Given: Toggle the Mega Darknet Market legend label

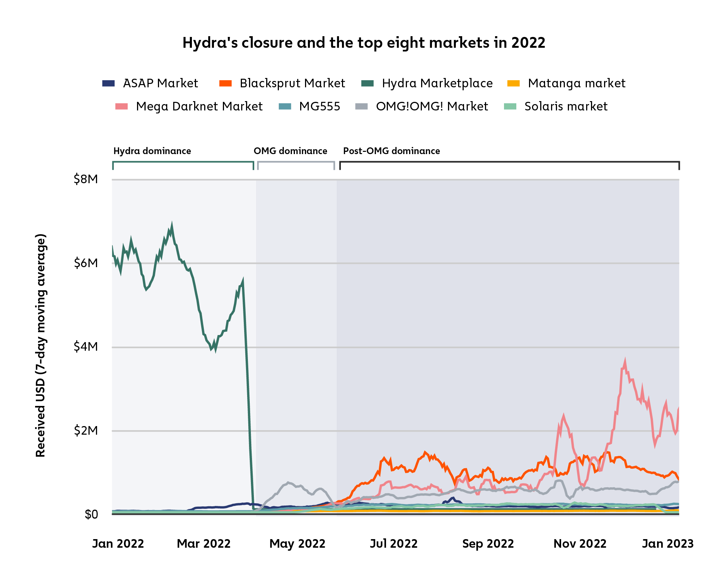Looking at the screenshot, I should click(199, 106).
